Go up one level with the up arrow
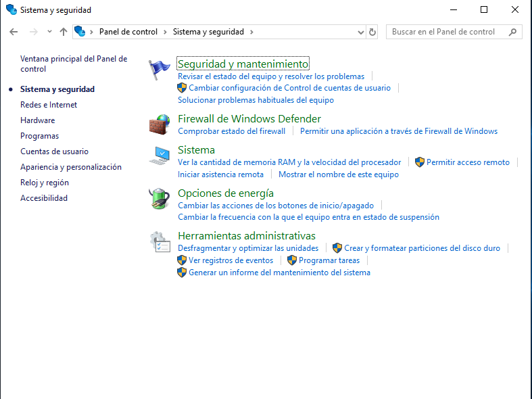The height and width of the screenshot is (399, 532). (x=64, y=32)
